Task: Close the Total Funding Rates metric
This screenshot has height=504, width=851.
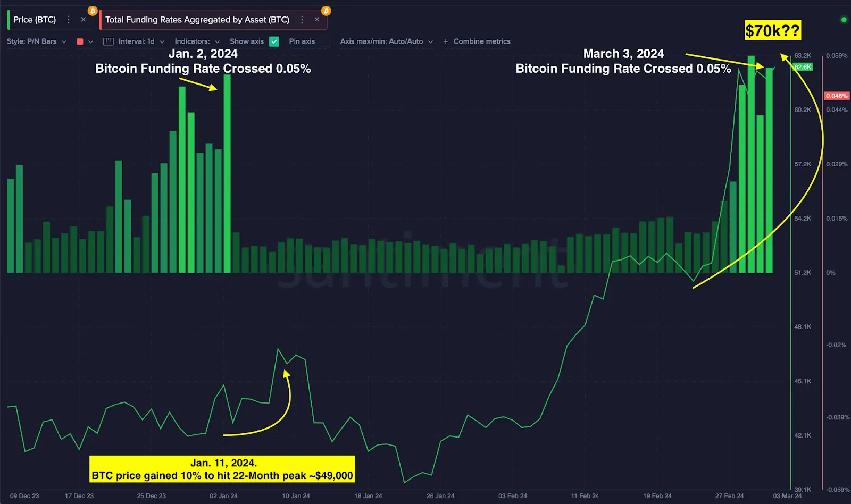Action: click(x=318, y=19)
